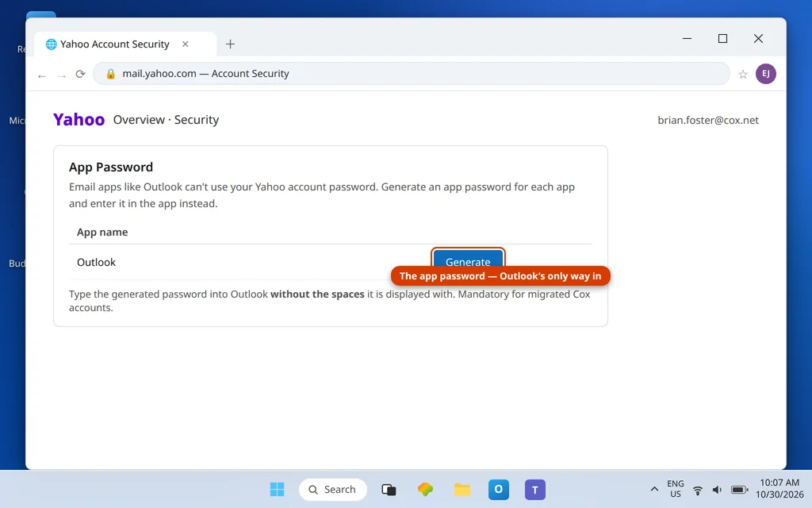Screen dimensions: 812x508
Task: Click the App Password heading
Action: 111,167
